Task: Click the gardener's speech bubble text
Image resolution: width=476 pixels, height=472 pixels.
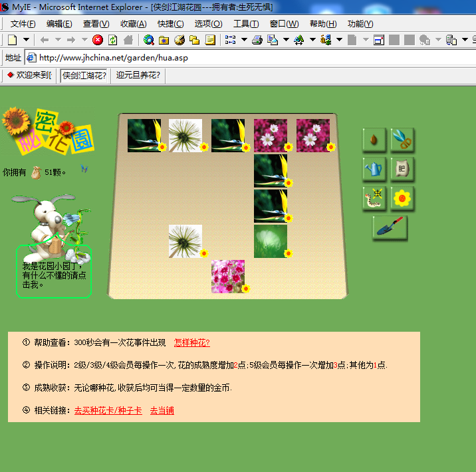Action: (x=54, y=275)
